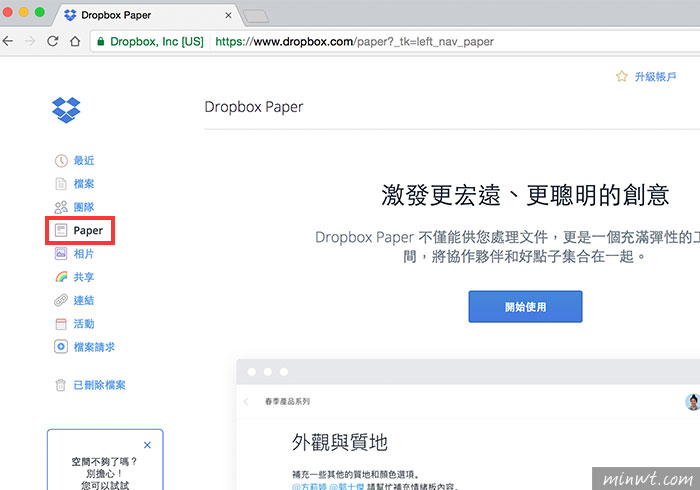Reload the page with the refresh icon
The width and height of the screenshot is (700, 490).
pyautogui.click(x=53, y=42)
